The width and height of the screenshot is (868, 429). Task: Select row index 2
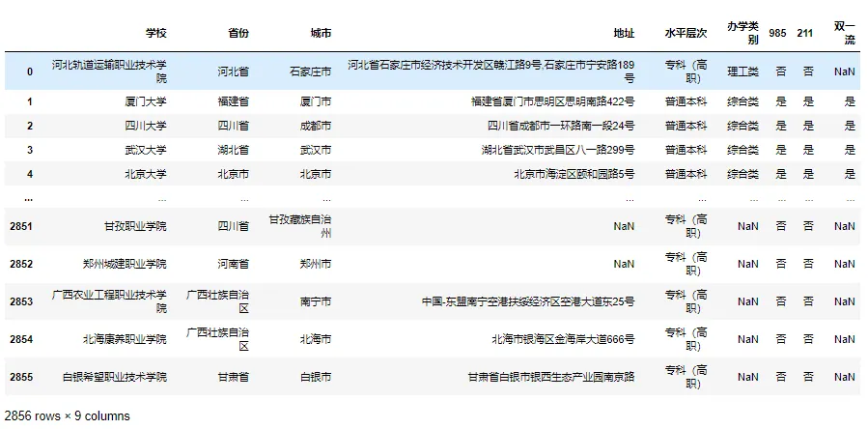pyautogui.click(x=30, y=126)
